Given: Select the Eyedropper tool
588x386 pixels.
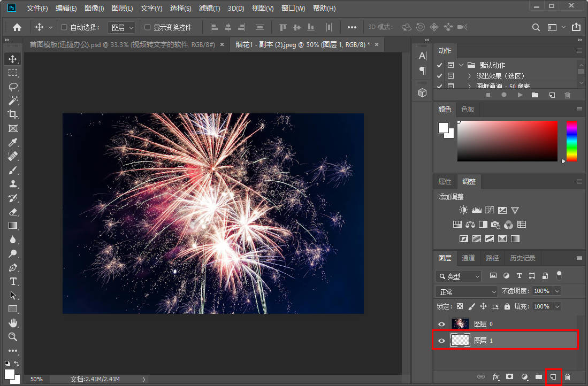Looking at the screenshot, I should (x=13, y=142).
